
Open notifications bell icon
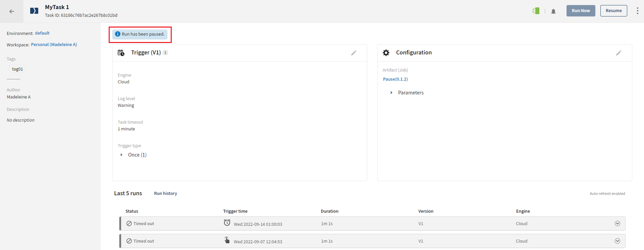click(x=553, y=11)
